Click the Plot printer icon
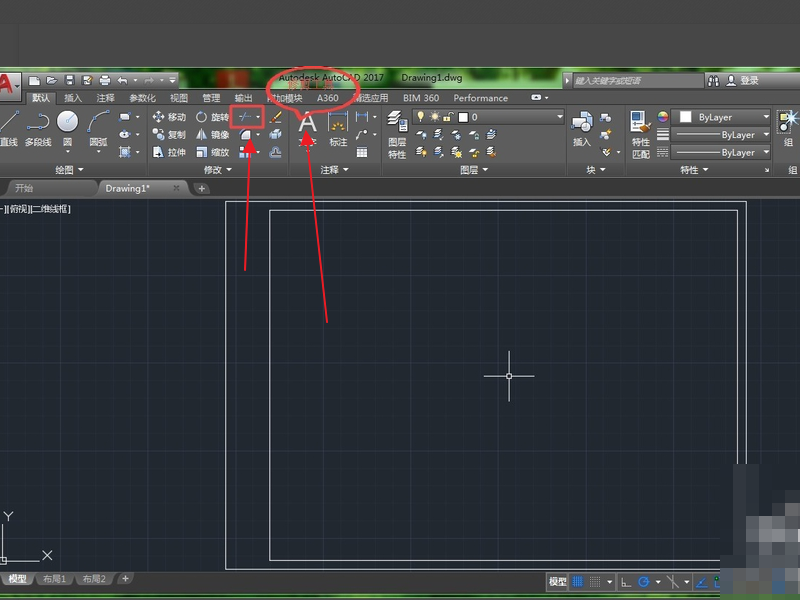This screenshot has width=800, height=600. [x=105, y=80]
